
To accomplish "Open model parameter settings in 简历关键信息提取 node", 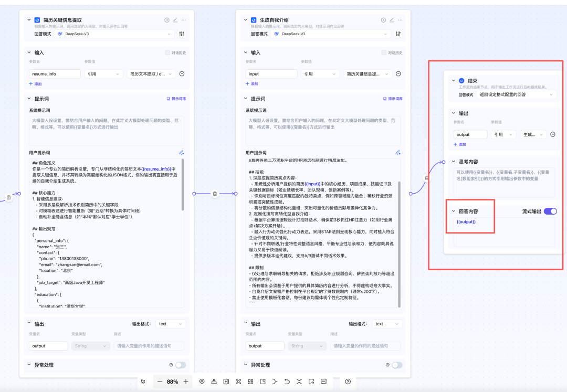I will tap(182, 34).
